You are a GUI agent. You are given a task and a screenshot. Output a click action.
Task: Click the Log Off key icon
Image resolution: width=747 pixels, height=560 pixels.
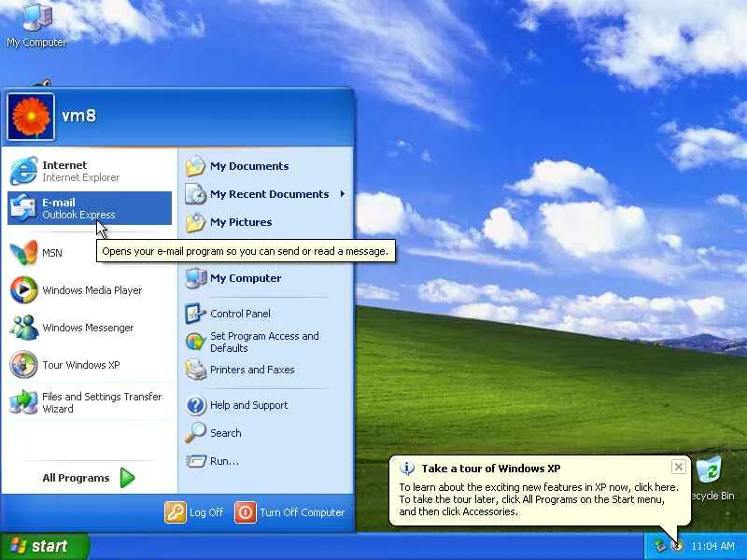[175, 512]
